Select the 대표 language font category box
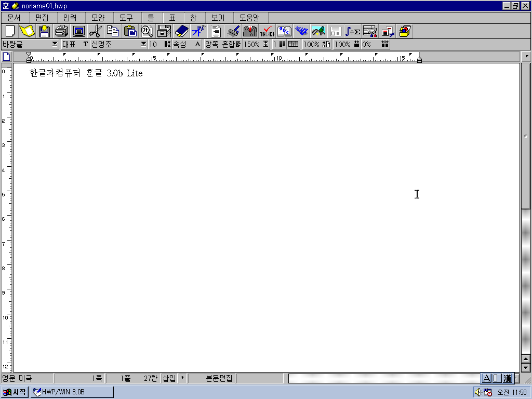The width and height of the screenshot is (532, 399). 75,44
